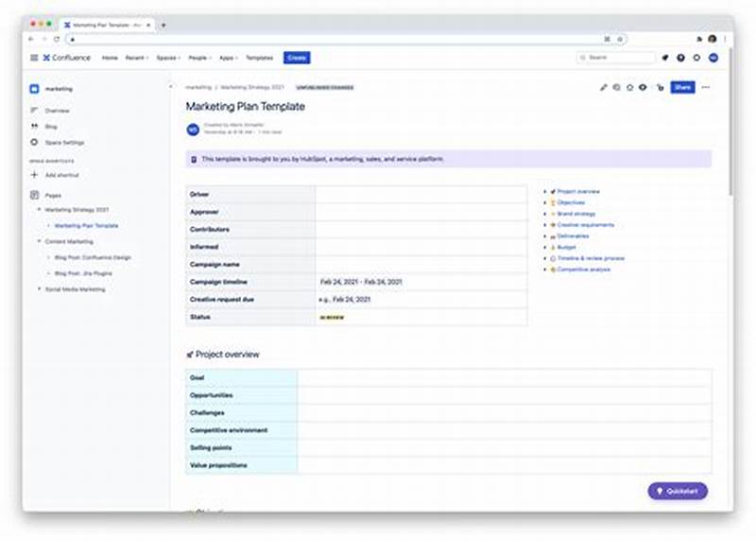Click the blue Create button
The image size is (756, 541).
click(297, 58)
